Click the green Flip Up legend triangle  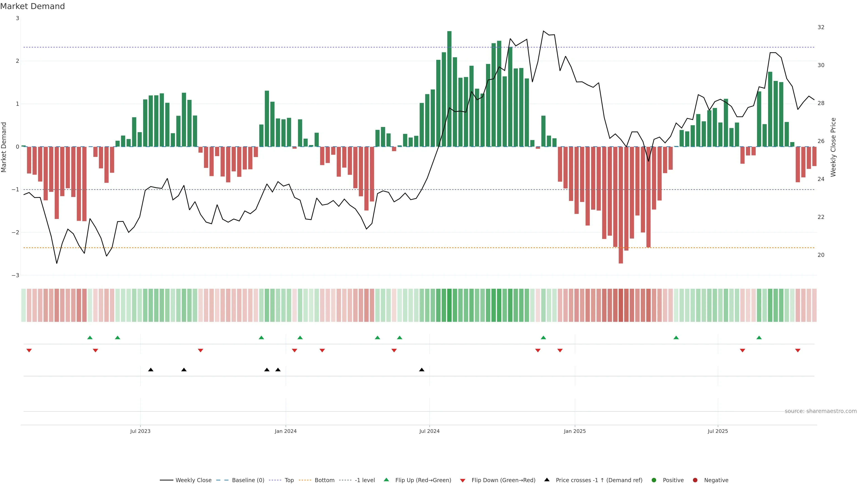(387, 480)
